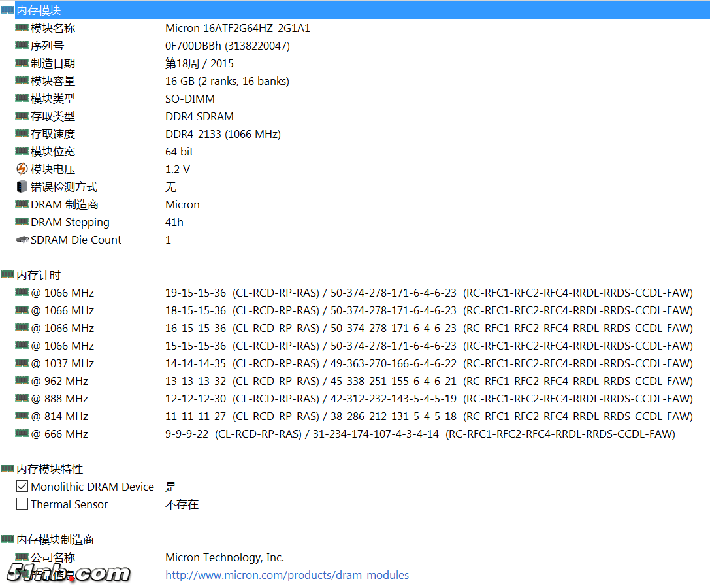The image size is (710, 588).
Task: Click the DDR4-2133 (1066 MHz) speed value
Action: 223,134
